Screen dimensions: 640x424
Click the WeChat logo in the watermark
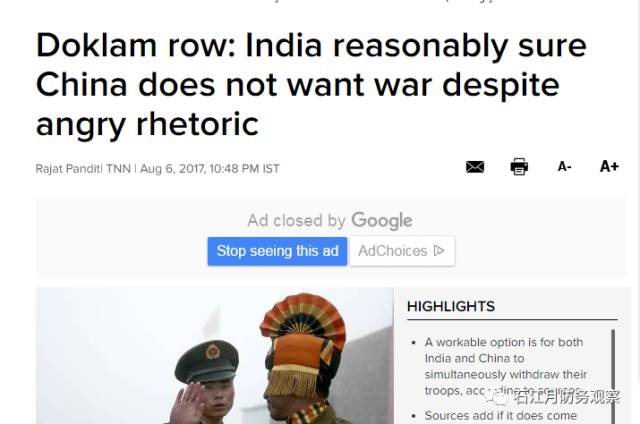(x=496, y=395)
